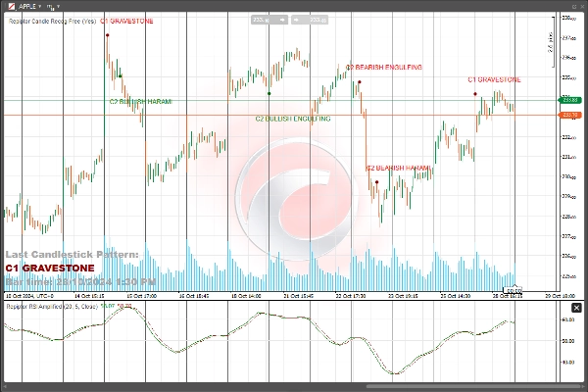This screenshot has height=392, width=588.
Task: Click the C2 BEARISH HARAMI pattern label
Action: (x=399, y=168)
